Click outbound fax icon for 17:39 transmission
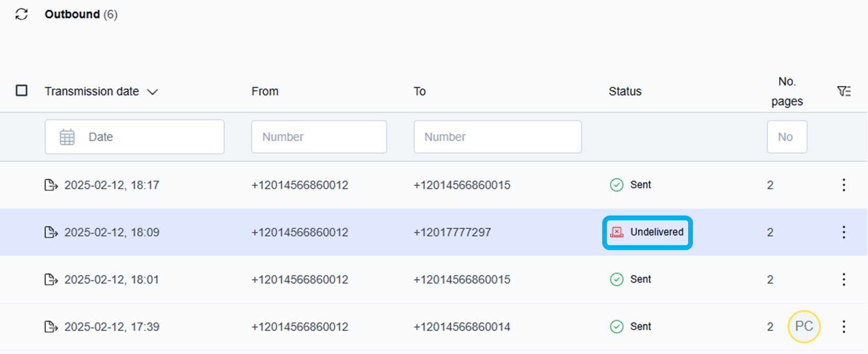 [x=51, y=327]
